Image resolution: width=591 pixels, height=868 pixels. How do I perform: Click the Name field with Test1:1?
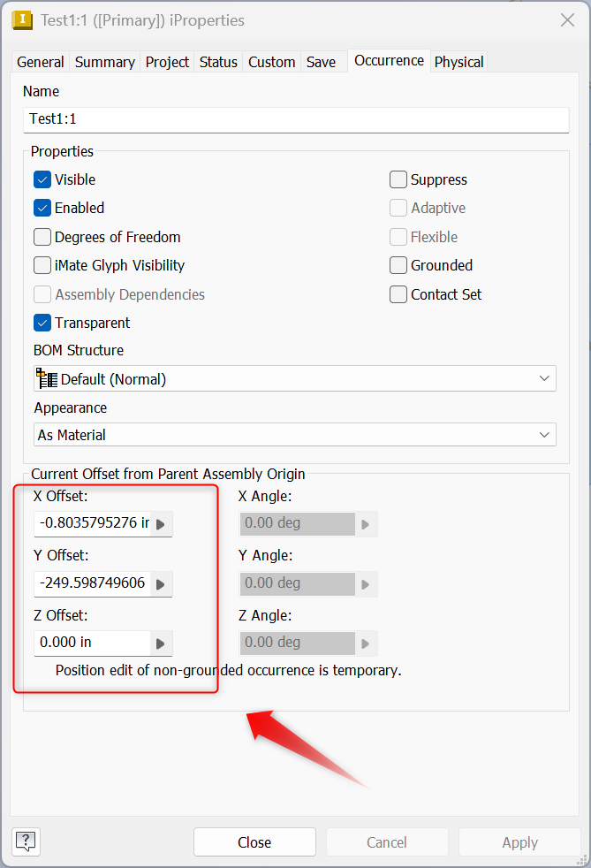[x=296, y=119]
